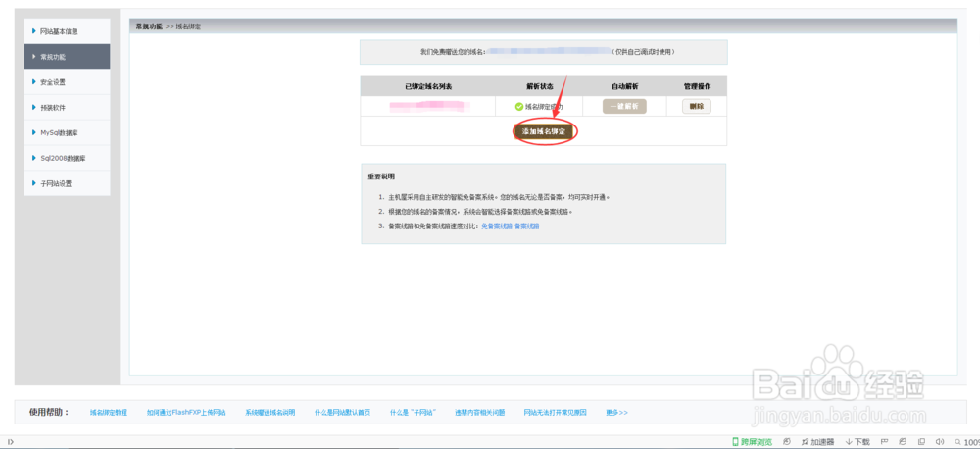Image resolution: width=980 pixels, height=449 pixels.
Task: Open MySql数据库 sidebar section
Action: tap(67, 132)
